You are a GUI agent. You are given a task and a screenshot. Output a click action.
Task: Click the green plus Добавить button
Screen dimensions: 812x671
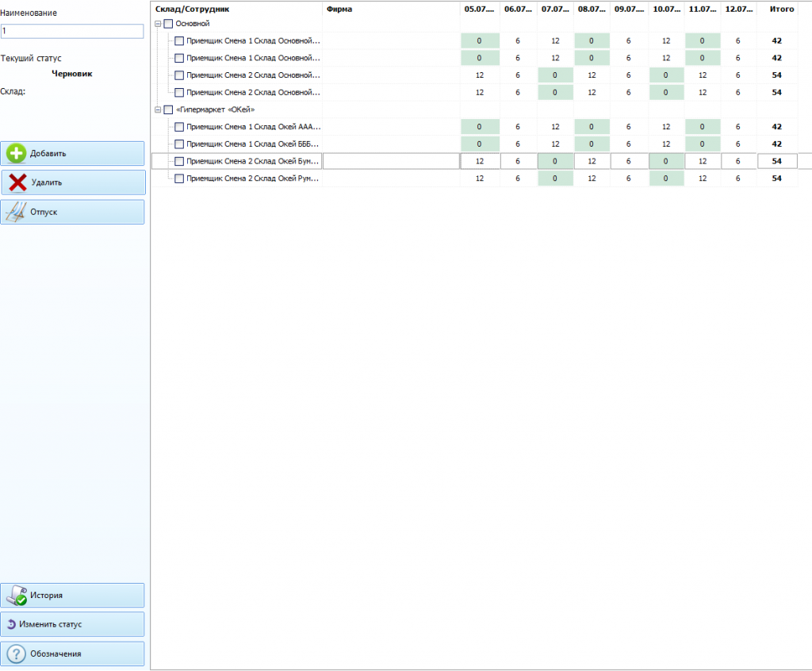tap(72, 153)
